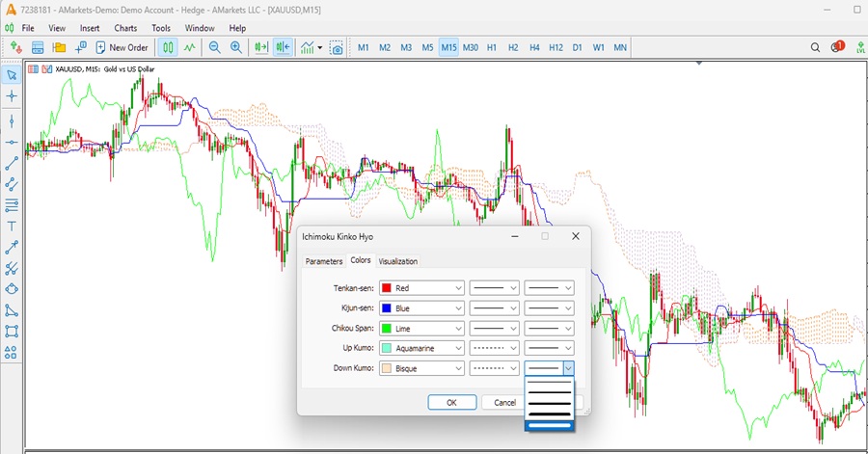Toggle chart shift from right border
This screenshot has width=868, height=454.
pos(283,47)
